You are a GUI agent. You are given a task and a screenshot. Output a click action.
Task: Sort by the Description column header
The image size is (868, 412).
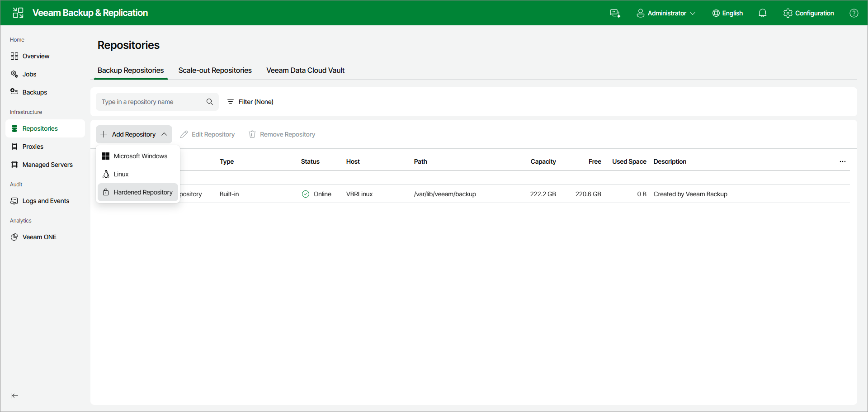tap(670, 161)
